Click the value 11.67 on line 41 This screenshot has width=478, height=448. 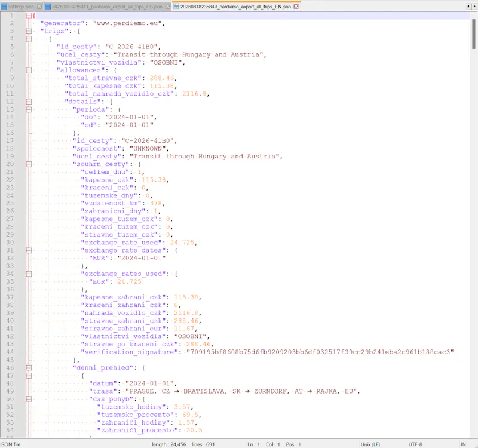[x=184, y=329]
